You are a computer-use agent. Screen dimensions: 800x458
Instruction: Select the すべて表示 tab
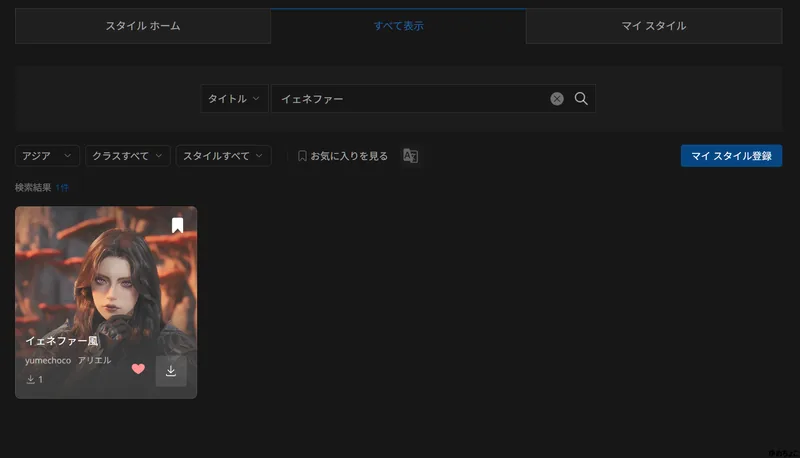[x=398, y=26]
